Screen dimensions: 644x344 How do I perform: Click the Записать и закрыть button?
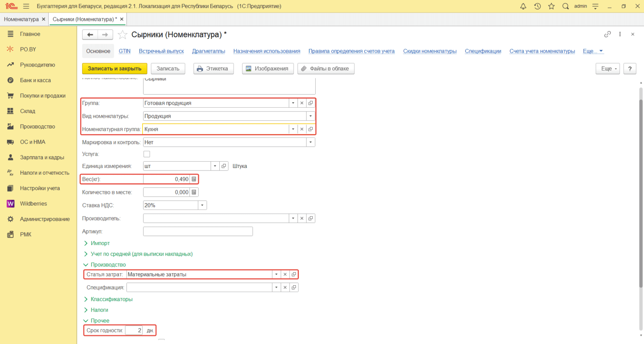pyautogui.click(x=114, y=69)
